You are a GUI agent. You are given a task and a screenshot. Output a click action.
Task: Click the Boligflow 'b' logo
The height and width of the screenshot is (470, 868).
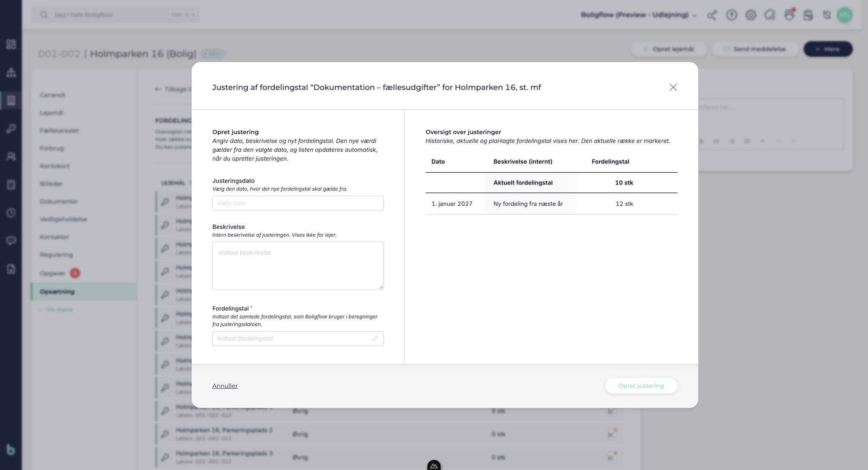pos(11,450)
